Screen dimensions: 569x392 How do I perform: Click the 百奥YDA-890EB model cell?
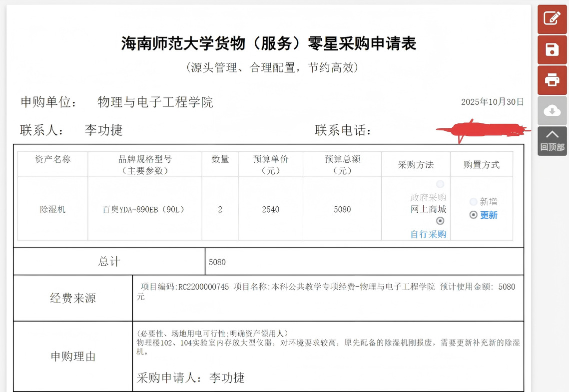(x=144, y=210)
